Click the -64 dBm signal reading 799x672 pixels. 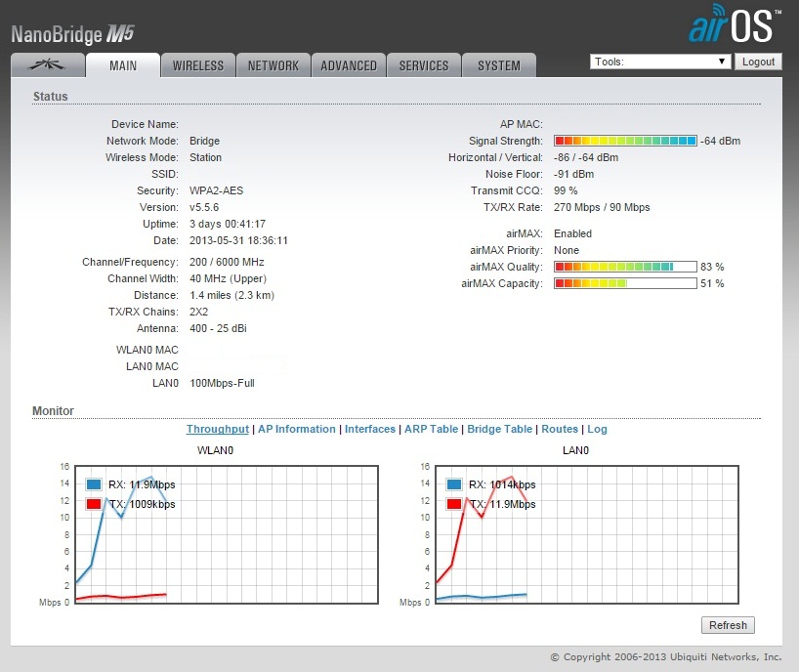point(721,141)
